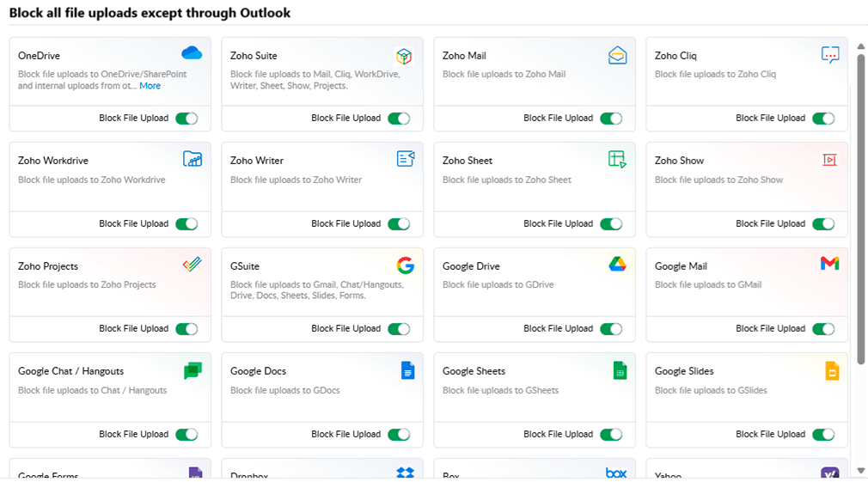
Task: Click the 'Block file uploads to Zoho Writer' description
Action: point(296,180)
